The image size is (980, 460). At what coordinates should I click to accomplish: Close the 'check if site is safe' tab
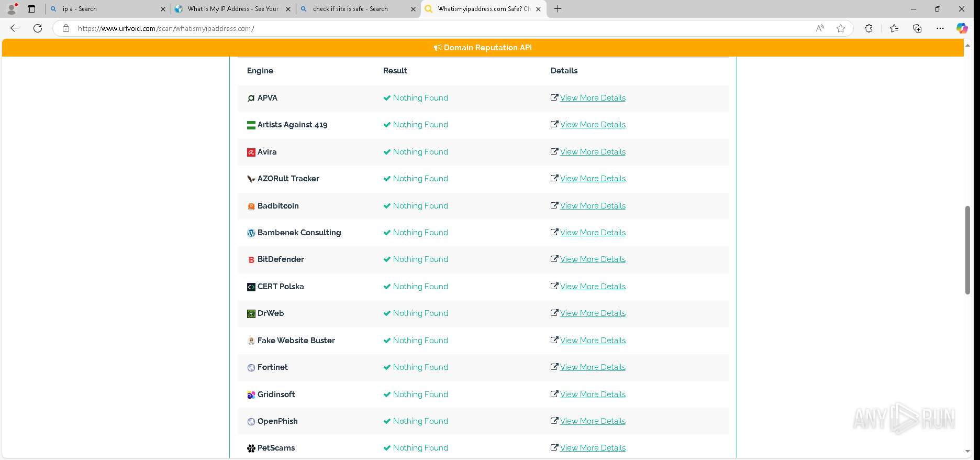[413, 9]
